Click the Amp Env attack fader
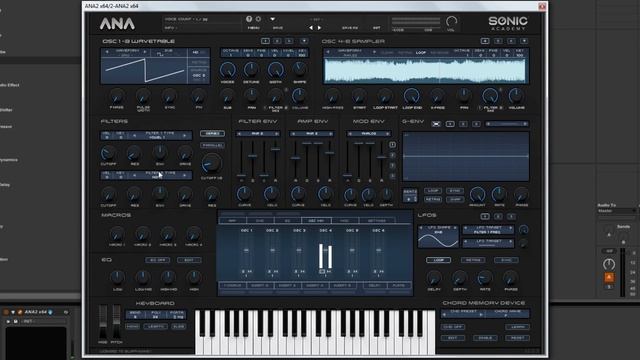Image resolution: width=640 pixels, height=360 pixels. [x=295, y=158]
